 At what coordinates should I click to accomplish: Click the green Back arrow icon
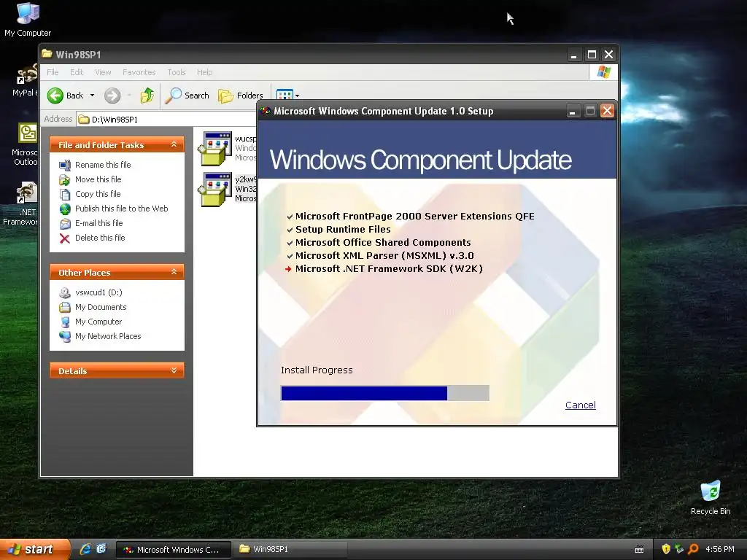[55, 96]
